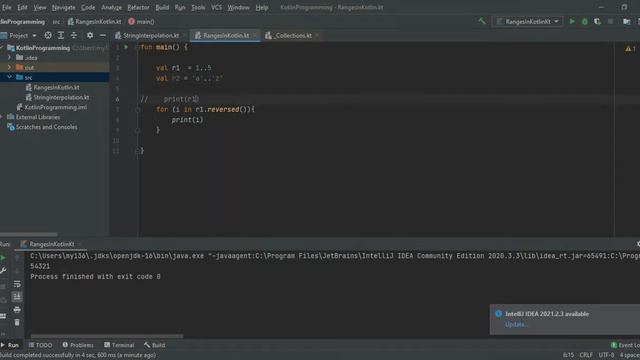Select RangesInKotlin.kt editor tab

pyautogui.click(x=226, y=36)
